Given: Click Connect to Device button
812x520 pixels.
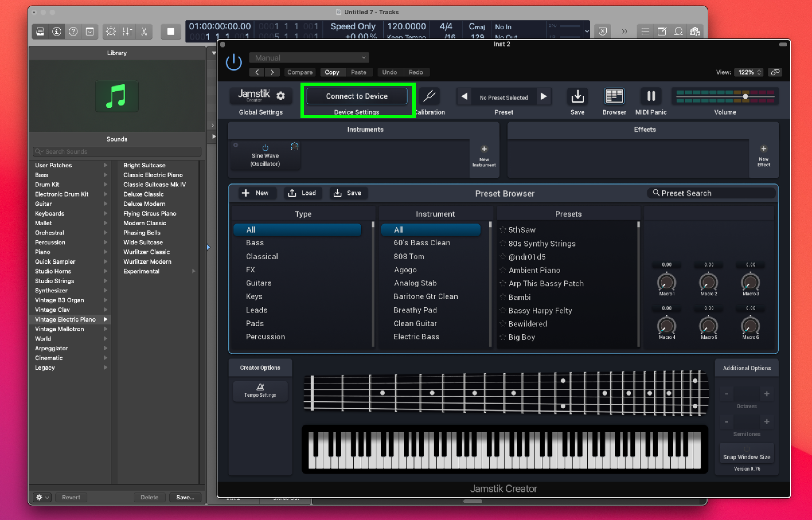Looking at the screenshot, I should (356, 96).
